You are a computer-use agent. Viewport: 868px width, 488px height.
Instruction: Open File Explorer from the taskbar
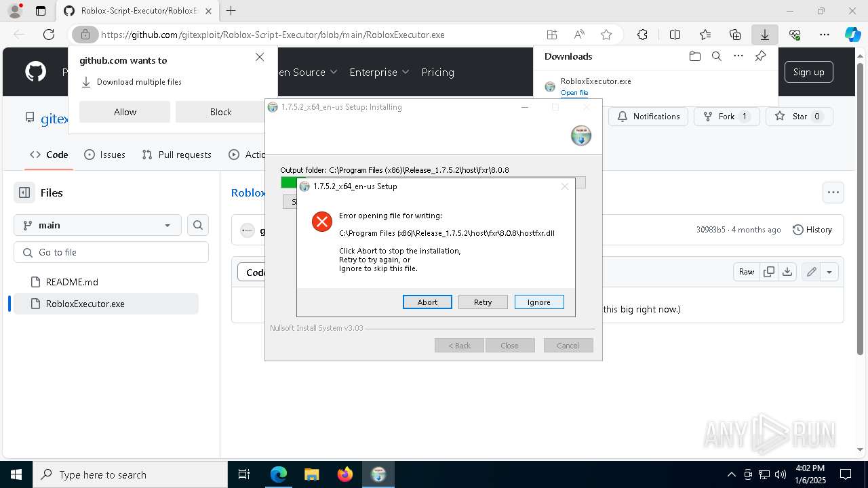point(311,474)
